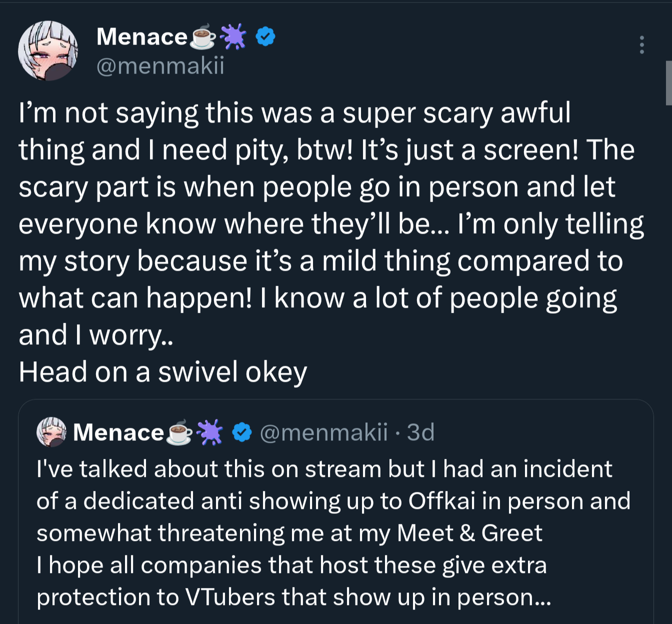The image size is (672, 624).
Task: Click coffee cup emoji in quoted tweet
Action: tap(179, 432)
